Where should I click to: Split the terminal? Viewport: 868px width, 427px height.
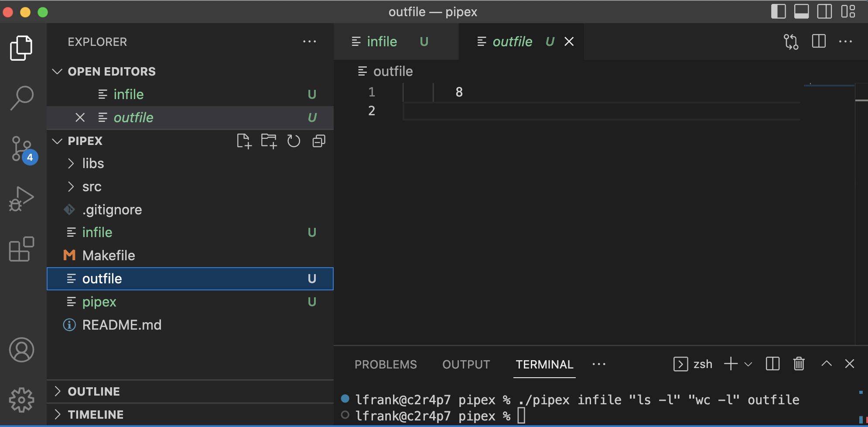point(772,364)
